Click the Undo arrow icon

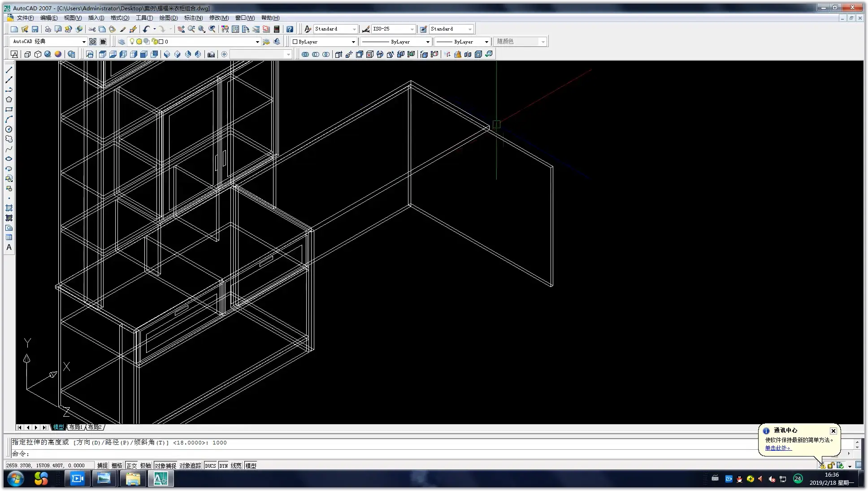click(x=146, y=29)
